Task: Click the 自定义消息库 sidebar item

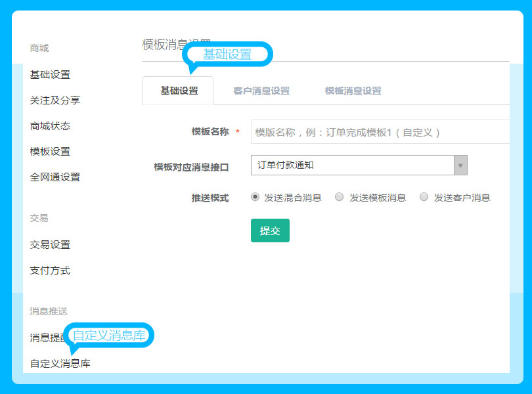Action: (x=60, y=363)
